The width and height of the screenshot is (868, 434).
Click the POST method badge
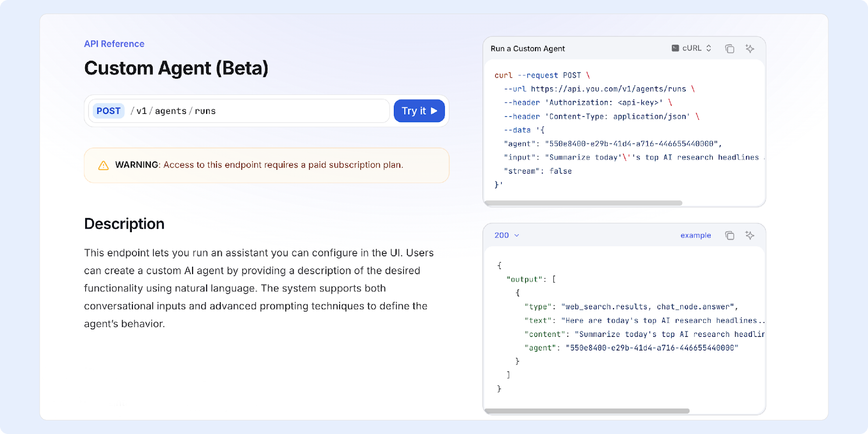pos(108,111)
